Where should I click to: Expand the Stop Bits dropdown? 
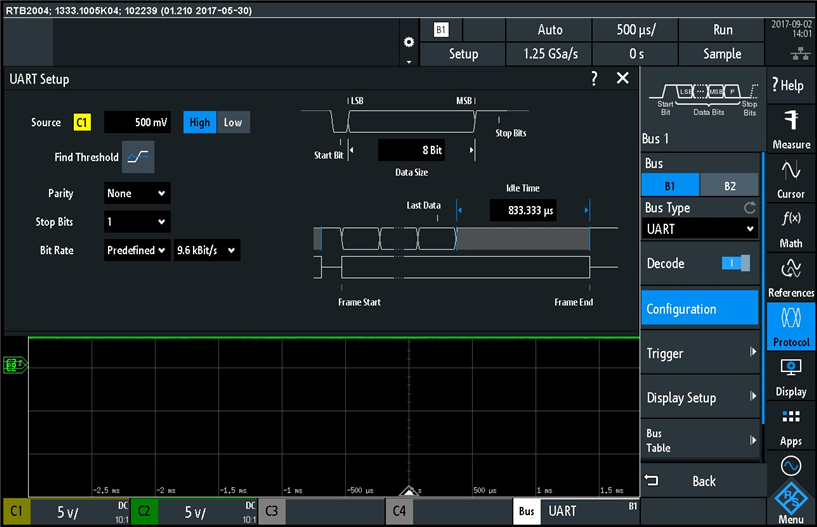click(x=137, y=221)
